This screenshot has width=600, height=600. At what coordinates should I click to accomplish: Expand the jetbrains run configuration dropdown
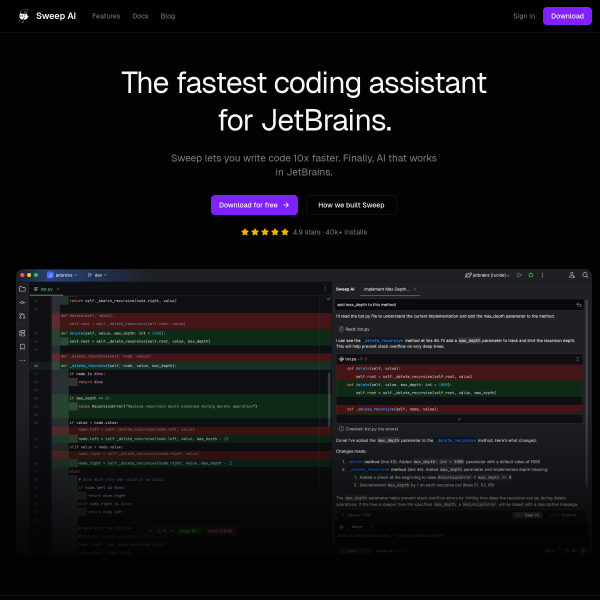487,275
